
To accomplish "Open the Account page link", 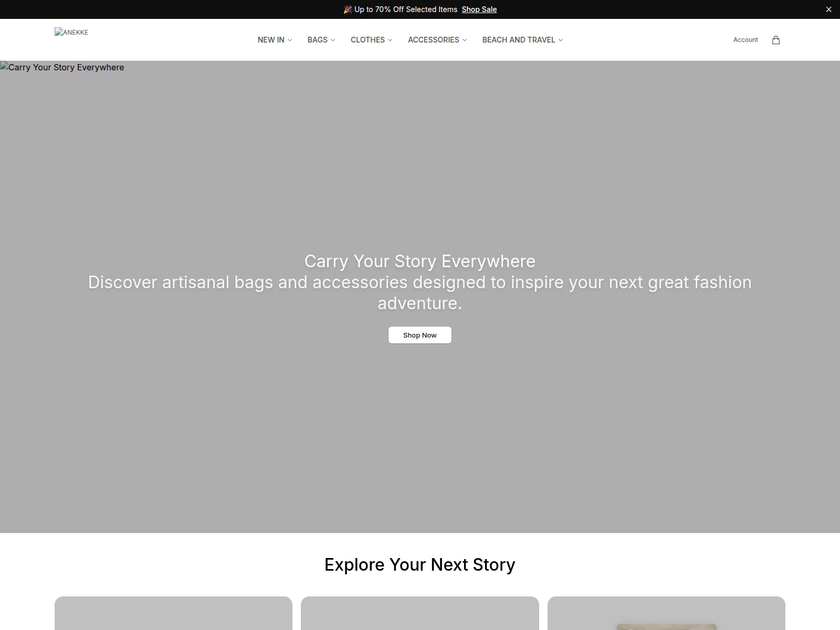I will pos(745,40).
